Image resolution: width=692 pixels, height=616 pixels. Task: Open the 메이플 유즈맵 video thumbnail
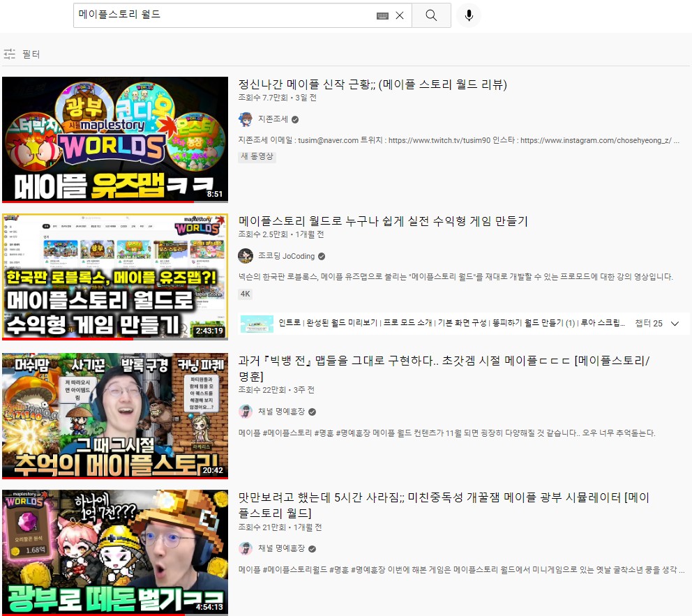click(x=115, y=140)
